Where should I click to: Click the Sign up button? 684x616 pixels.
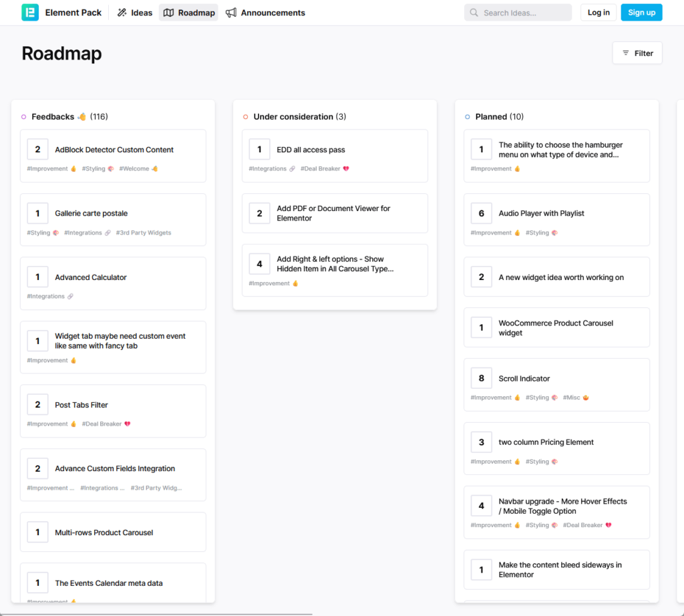(641, 13)
